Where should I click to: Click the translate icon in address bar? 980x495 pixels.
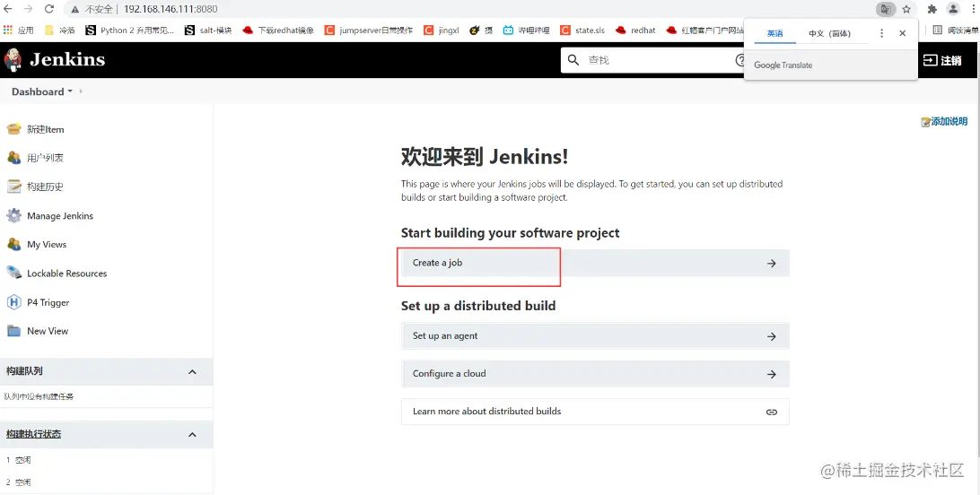pyautogui.click(x=886, y=9)
